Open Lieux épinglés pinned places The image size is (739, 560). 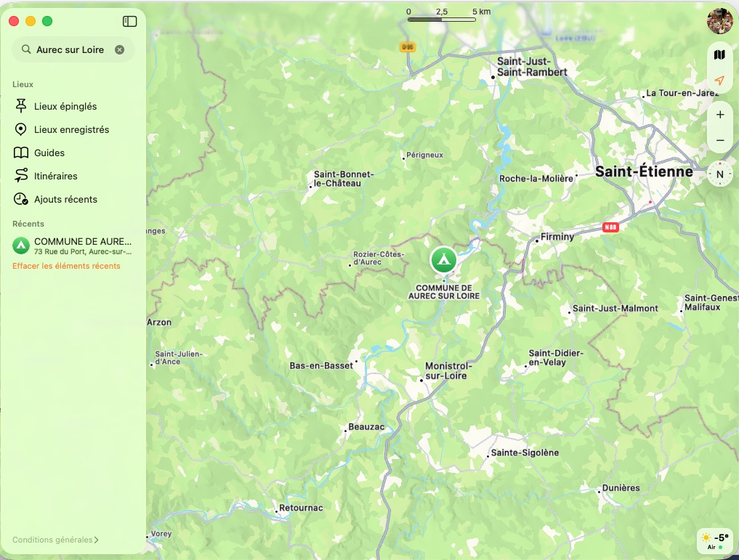(65, 107)
